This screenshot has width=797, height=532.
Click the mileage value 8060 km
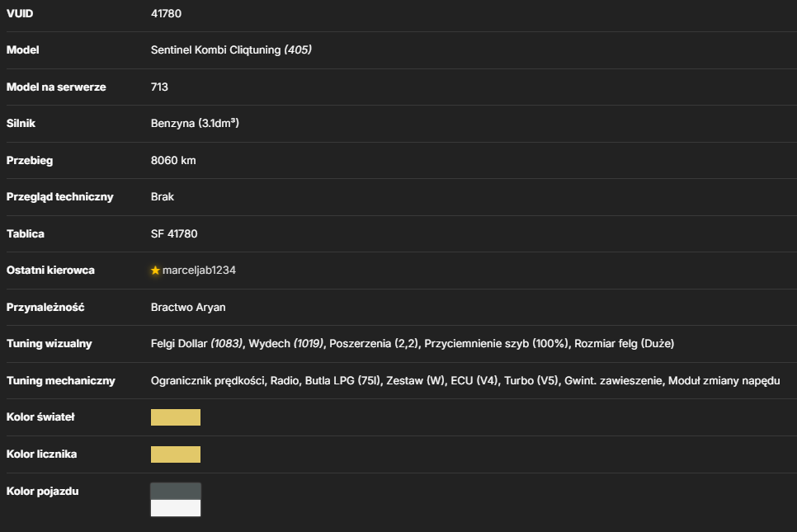[173, 161]
